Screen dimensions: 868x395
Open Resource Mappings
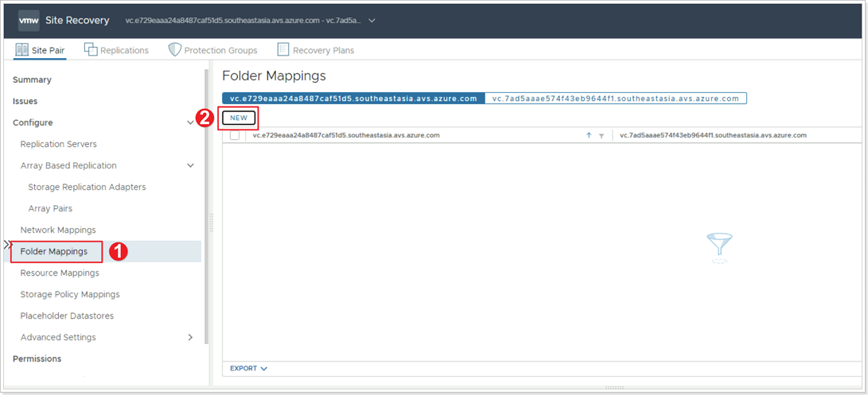60,273
